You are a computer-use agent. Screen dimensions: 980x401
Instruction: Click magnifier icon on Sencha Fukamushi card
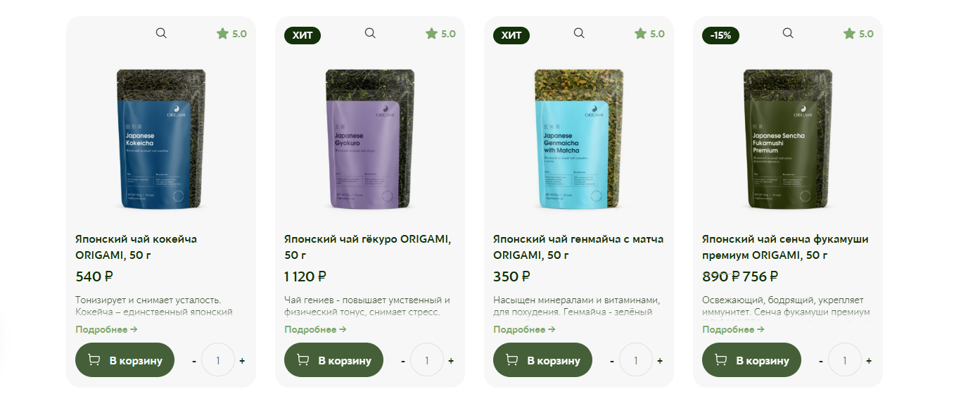click(788, 33)
